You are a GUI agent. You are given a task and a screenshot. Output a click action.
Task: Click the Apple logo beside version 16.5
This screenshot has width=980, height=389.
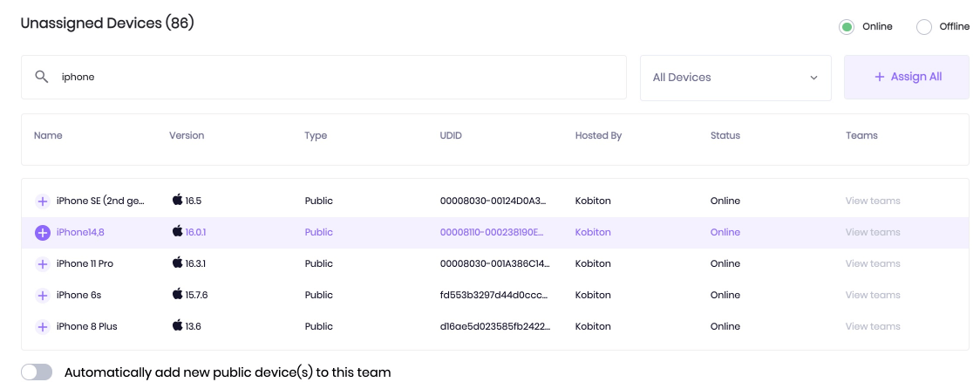click(178, 200)
